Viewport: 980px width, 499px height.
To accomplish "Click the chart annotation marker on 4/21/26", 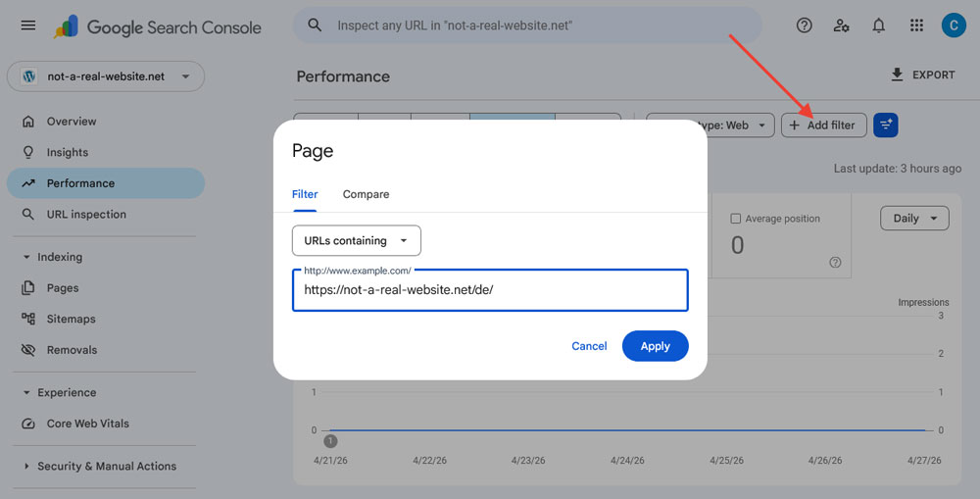I will 330,441.
